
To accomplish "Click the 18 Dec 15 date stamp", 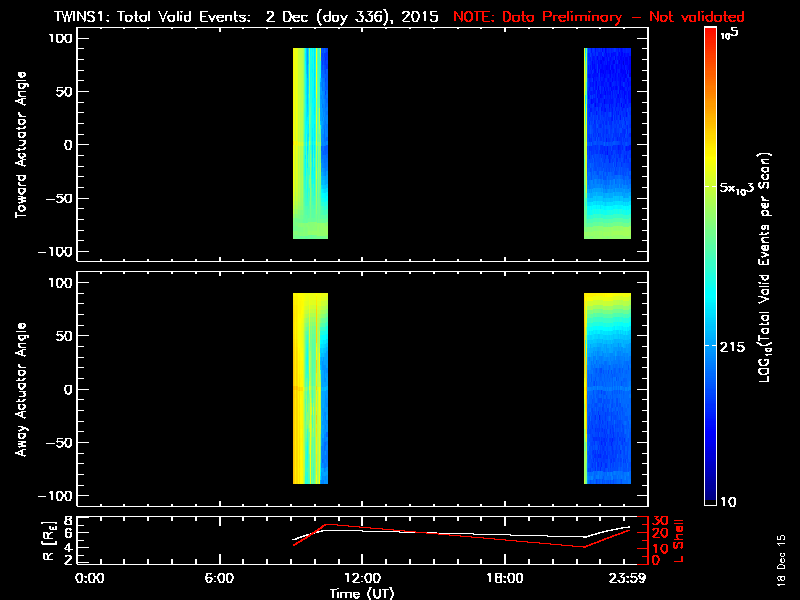I will tap(780, 573).
